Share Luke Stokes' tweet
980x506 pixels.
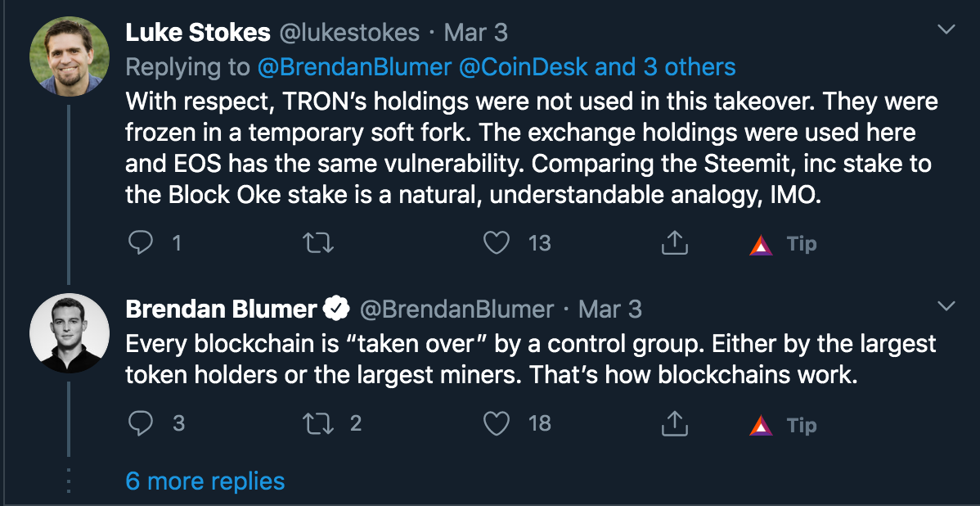point(674,242)
